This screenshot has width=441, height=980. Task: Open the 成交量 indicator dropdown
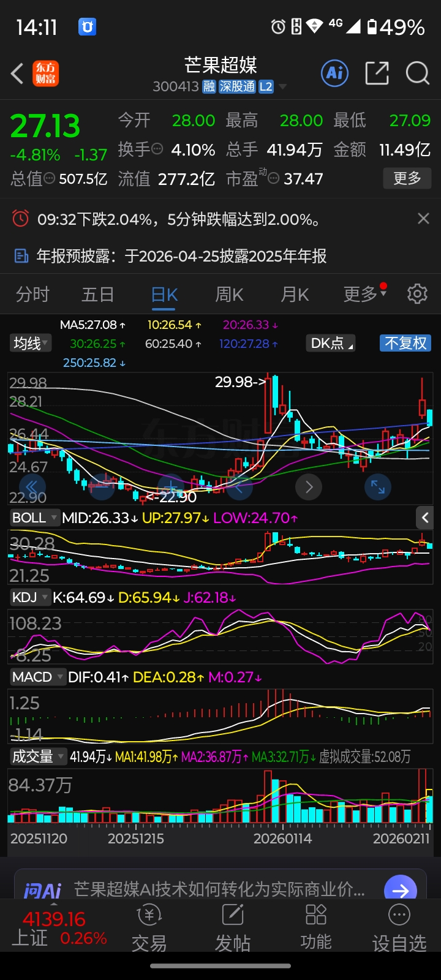pos(38,756)
